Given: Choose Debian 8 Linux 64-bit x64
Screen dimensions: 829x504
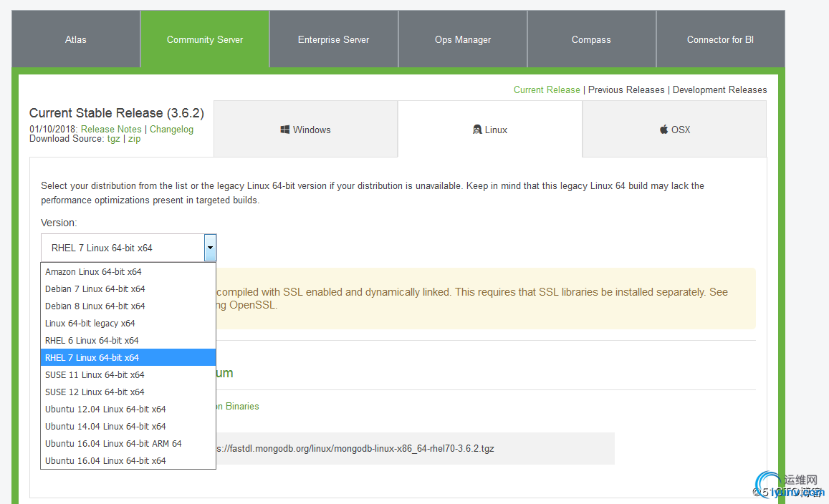Looking at the screenshot, I should 128,306.
